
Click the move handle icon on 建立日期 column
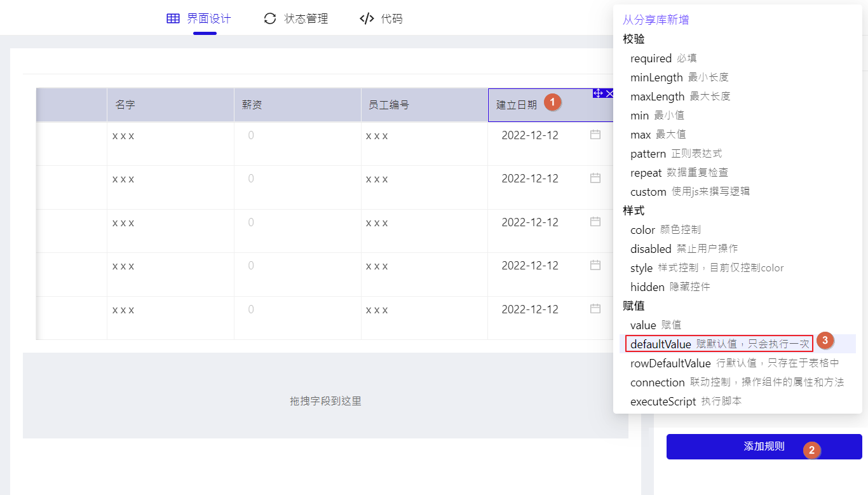pyautogui.click(x=598, y=93)
